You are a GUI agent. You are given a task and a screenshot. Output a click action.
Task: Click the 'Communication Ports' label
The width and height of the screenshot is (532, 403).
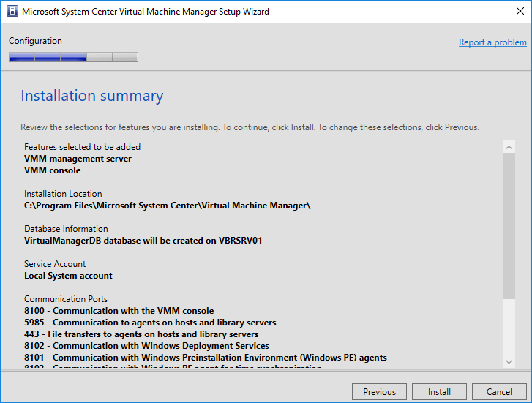coord(65,299)
